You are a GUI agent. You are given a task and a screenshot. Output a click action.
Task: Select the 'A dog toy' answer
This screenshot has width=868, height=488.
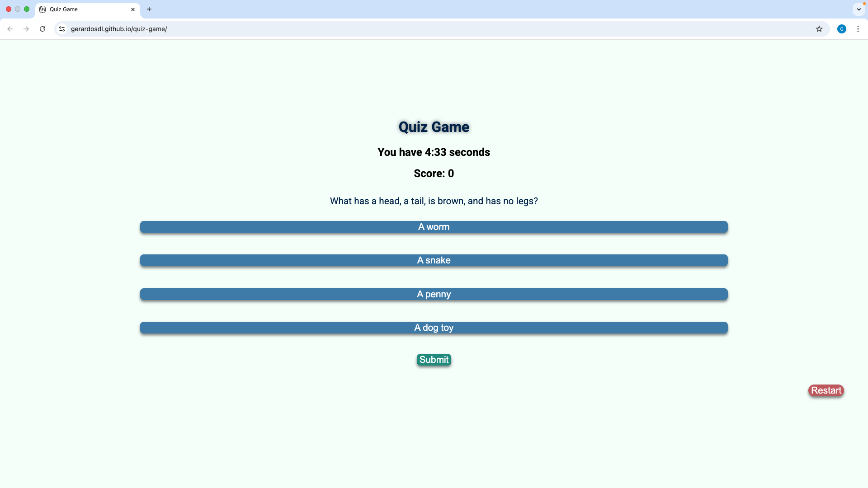coord(434,328)
